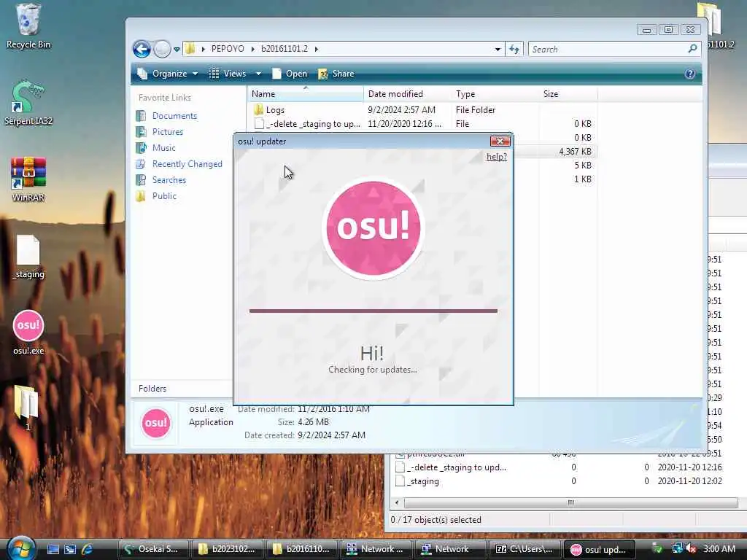Screen dimensions: 747x560
Task: Open Pictures in Favorite Links
Action: point(167,132)
